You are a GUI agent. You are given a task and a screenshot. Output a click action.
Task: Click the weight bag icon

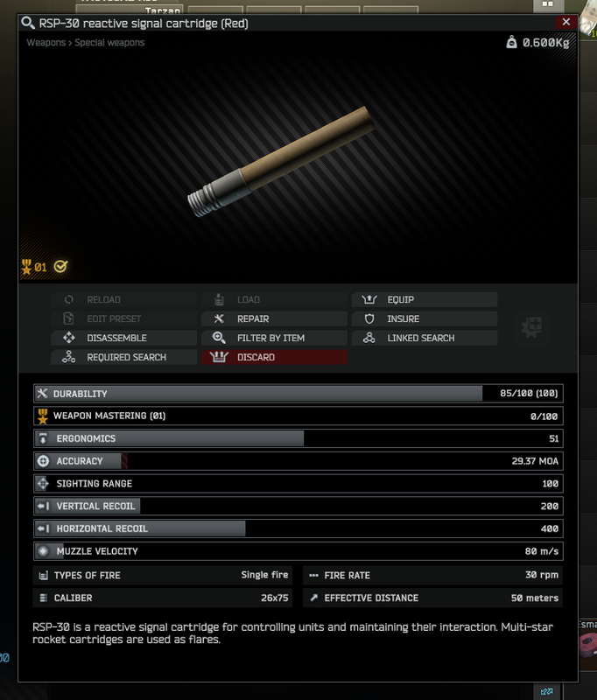click(511, 42)
